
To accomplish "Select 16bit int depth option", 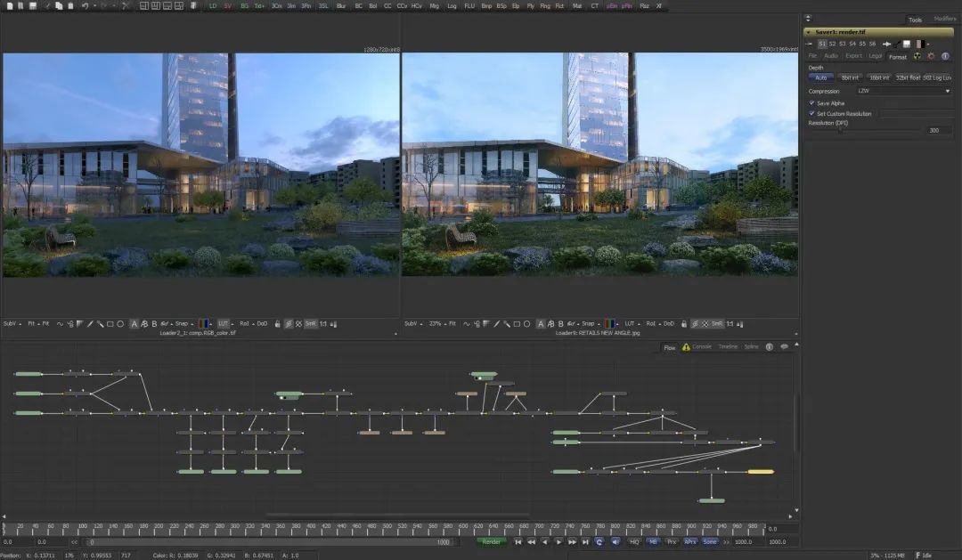I will tap(878, 77).
